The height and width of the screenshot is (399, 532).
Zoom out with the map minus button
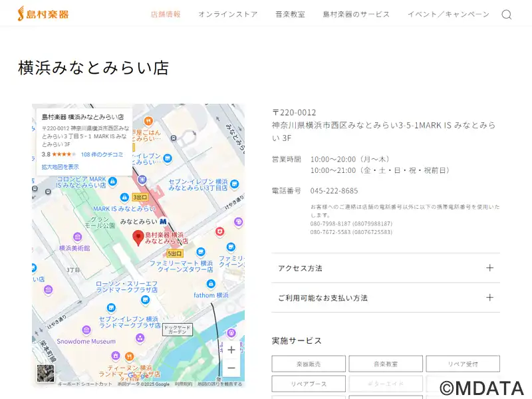coord(231,368)
